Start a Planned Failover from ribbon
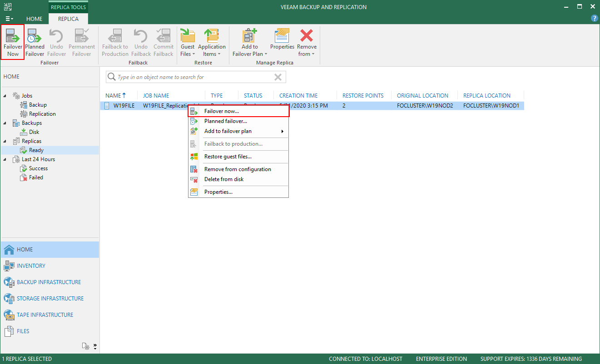Viewport: 600px width, 364px height. coord(35,43)
